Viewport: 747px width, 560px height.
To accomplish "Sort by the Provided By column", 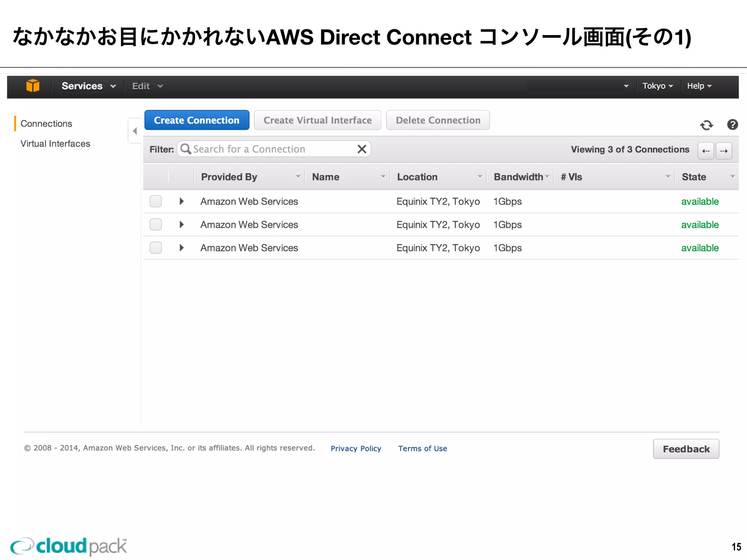I will coord(249,177).
